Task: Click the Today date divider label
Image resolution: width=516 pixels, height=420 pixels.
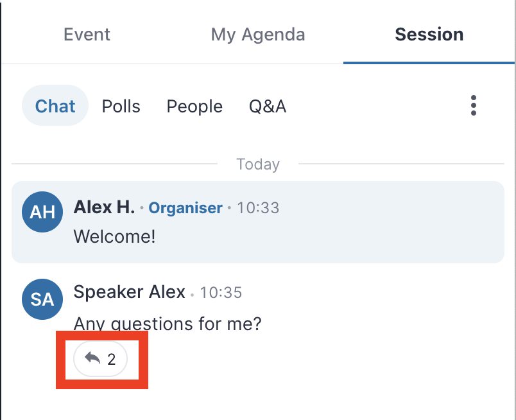Action: pos(258,164)
